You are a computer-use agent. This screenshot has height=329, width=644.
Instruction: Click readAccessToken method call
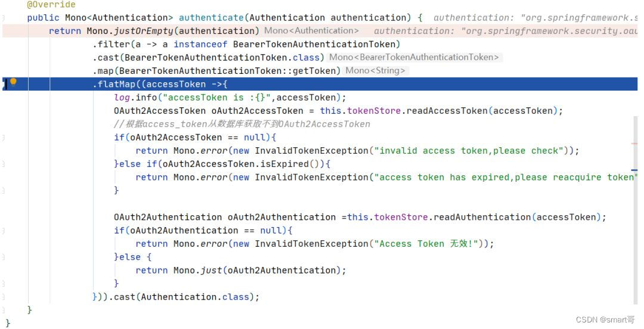447,110
